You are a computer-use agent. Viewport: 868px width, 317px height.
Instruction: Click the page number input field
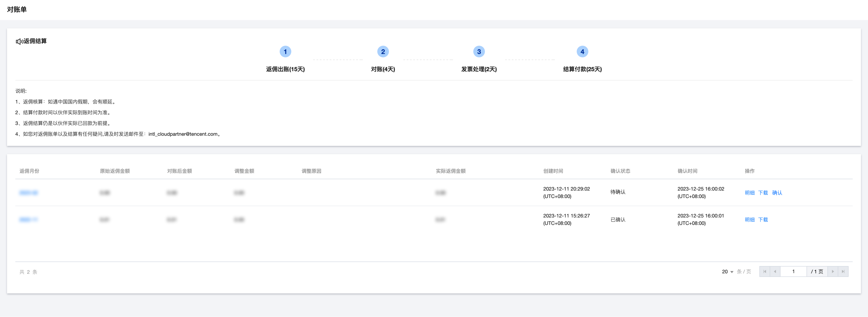[793, 271]
